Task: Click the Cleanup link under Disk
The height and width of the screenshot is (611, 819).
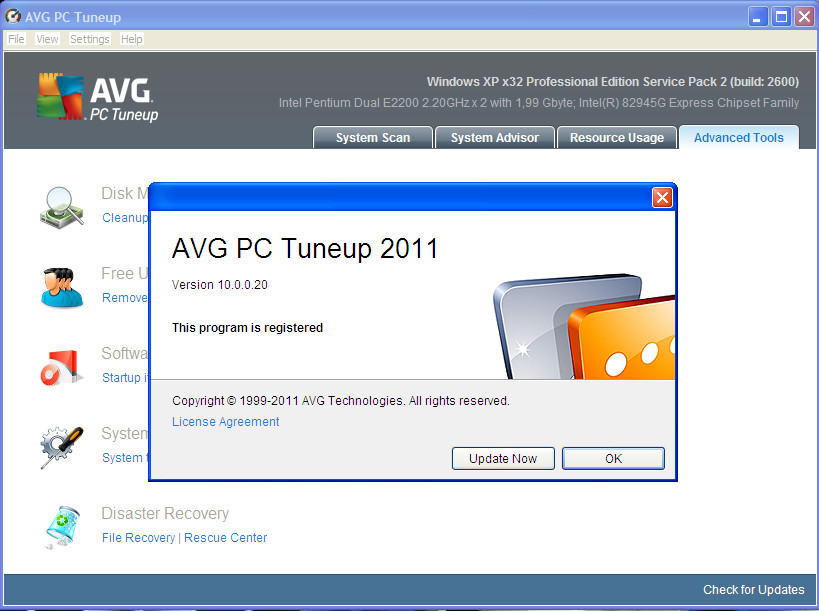Action: 125,217
